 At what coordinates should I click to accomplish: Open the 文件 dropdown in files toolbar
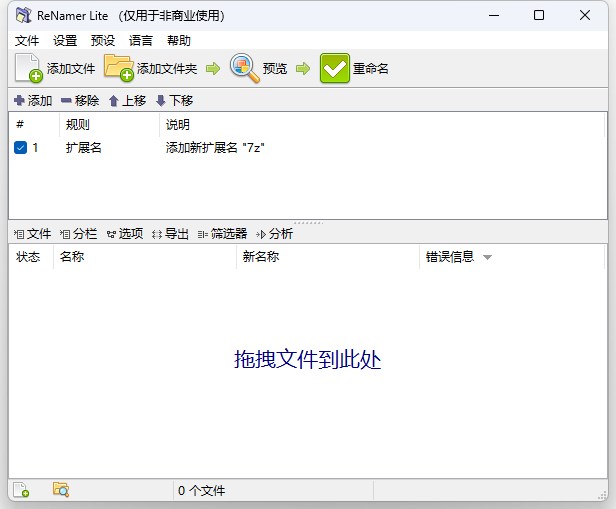point(32,234)
